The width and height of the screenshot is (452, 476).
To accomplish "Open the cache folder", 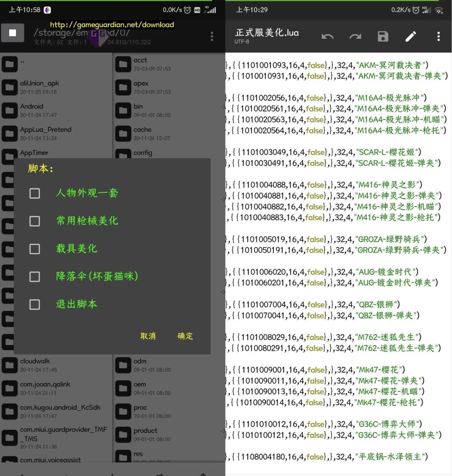I will pos(169,134).
